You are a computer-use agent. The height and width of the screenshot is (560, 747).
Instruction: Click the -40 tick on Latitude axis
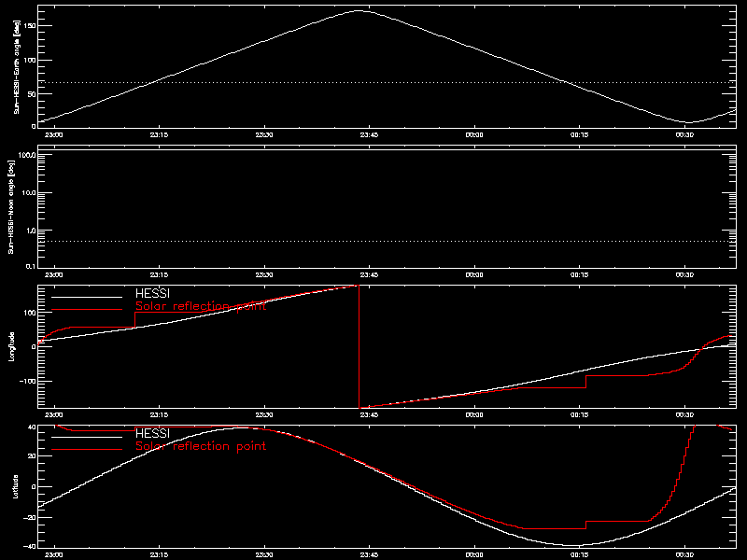point(30,547)
